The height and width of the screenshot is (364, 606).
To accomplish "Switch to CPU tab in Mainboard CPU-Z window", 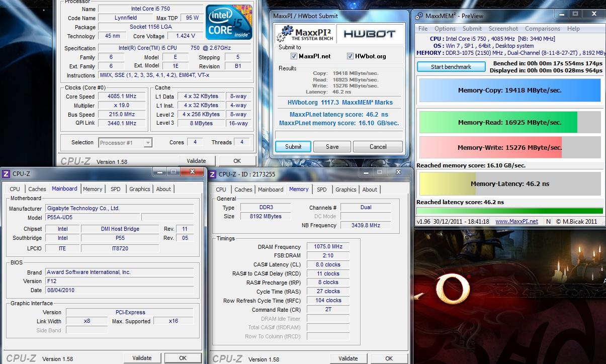I will [x=15, y=189].
